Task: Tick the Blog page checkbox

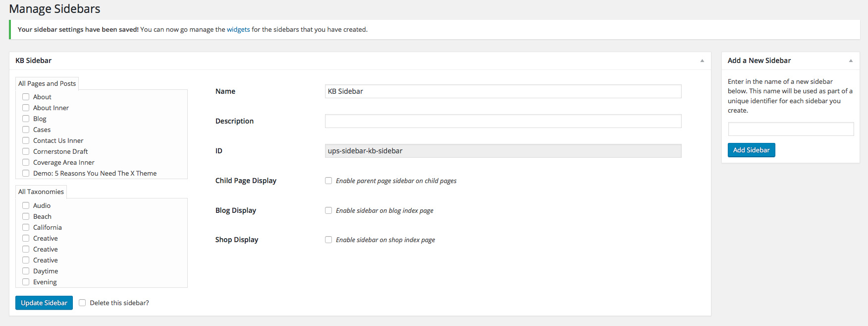Action: click(x=26, y=119)
